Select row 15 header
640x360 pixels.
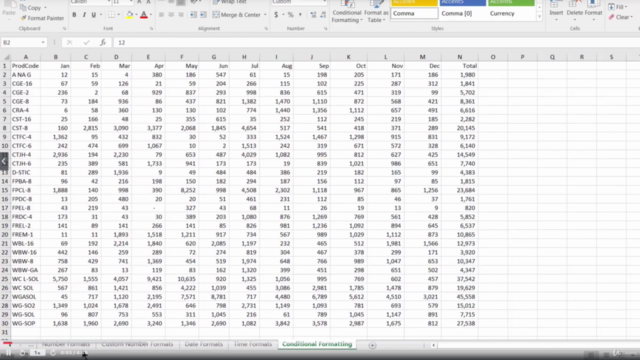coord(5,190)
